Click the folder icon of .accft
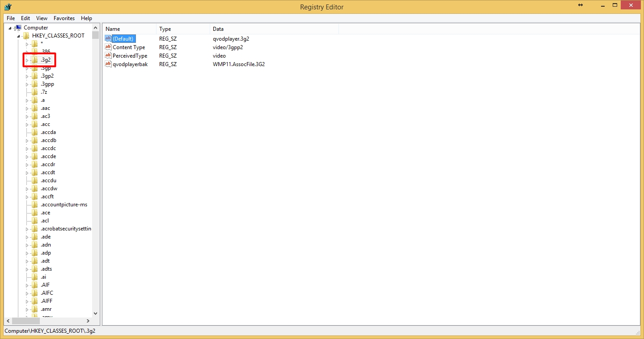644x339 pixels. 35,197
